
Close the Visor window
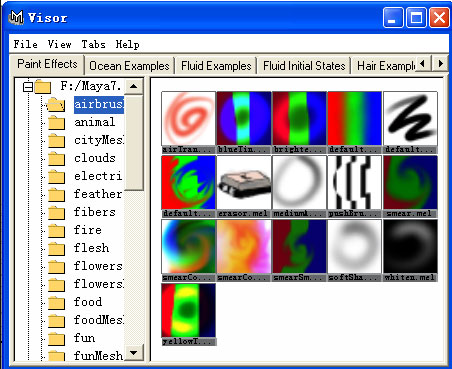pyautogui.click(x=439, y=17)
